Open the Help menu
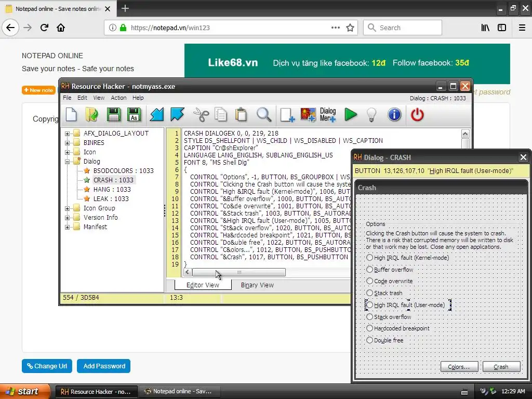The width and height of the screenshot is (532, 399). click(138, 98)
